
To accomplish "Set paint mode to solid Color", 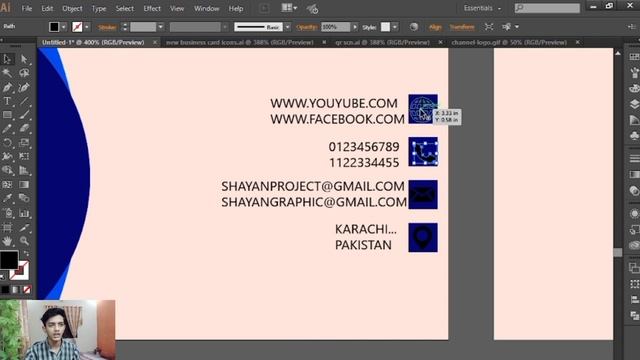I will [x=5, y=289].
